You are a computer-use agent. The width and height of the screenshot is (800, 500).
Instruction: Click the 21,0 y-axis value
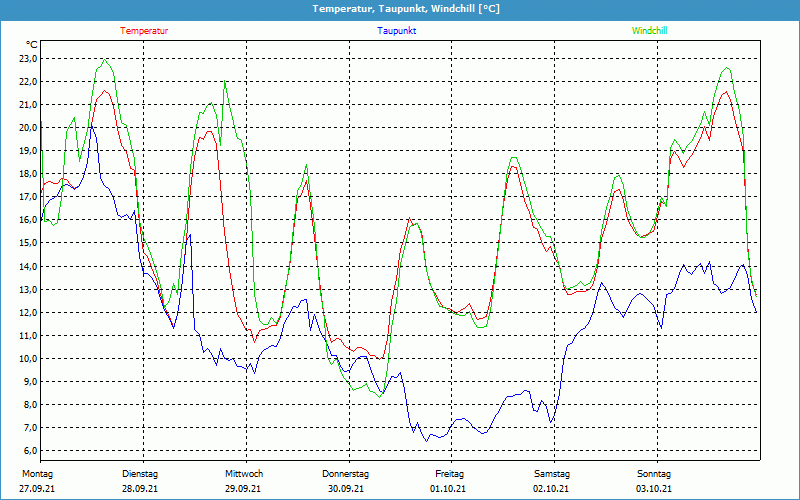28,105
